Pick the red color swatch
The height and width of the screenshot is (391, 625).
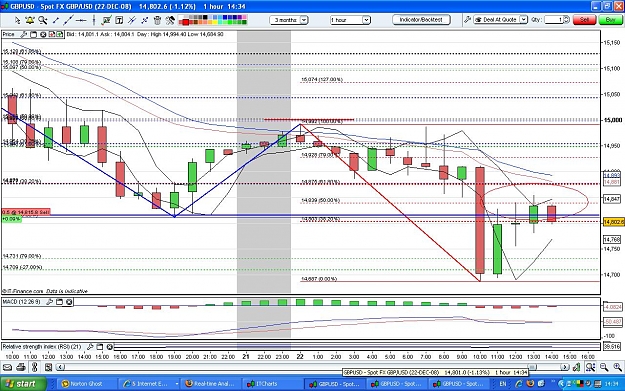pos(185,22)
